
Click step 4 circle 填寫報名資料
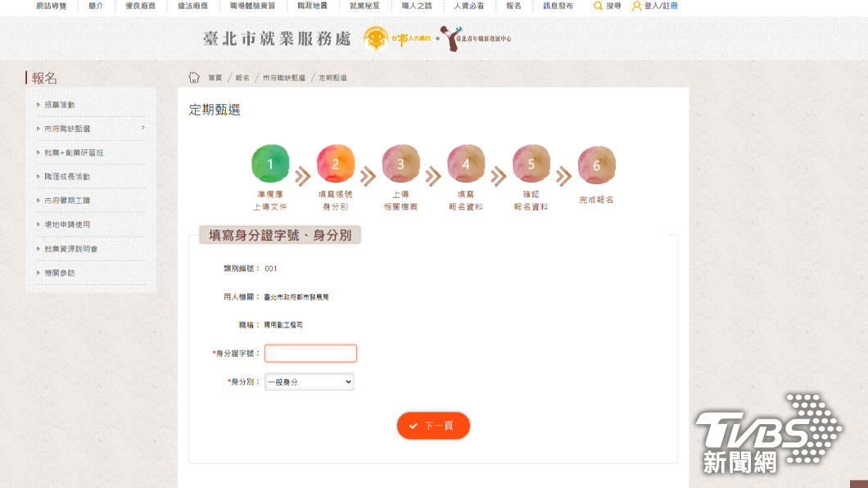coord(466,164)
